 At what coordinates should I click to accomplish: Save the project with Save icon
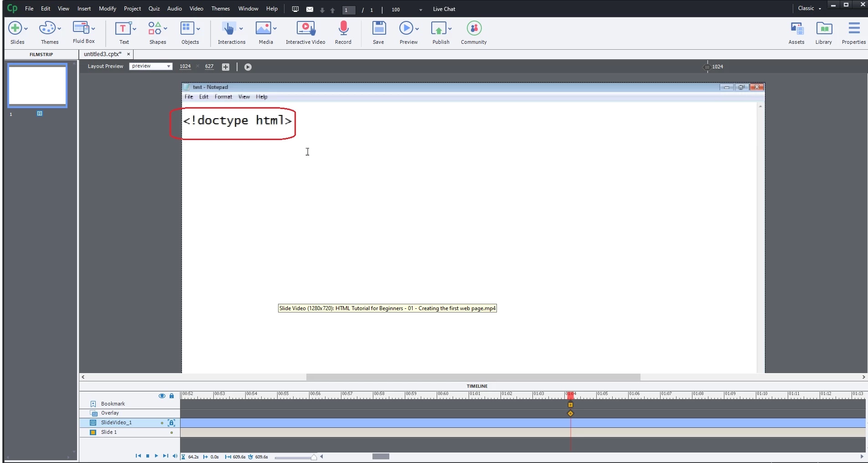click(x=378, y=28)
